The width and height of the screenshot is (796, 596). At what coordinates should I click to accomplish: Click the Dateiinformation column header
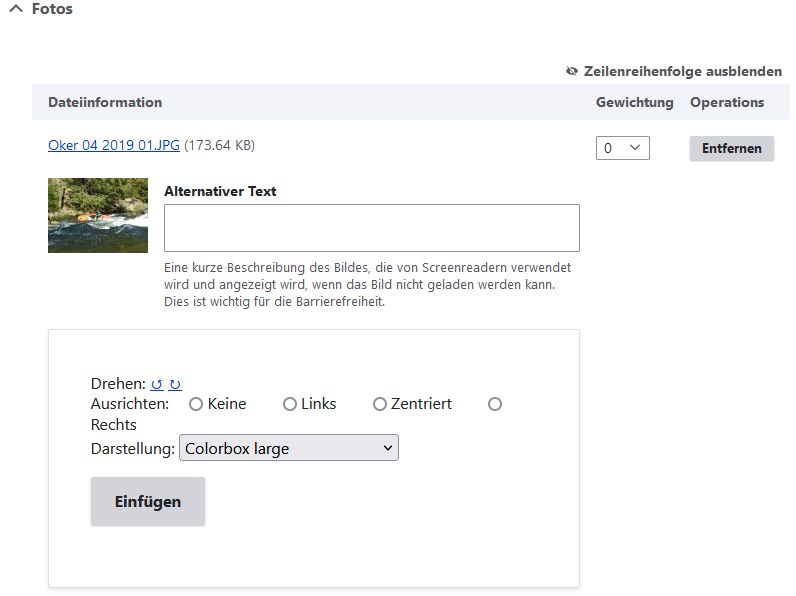[105, 102]
